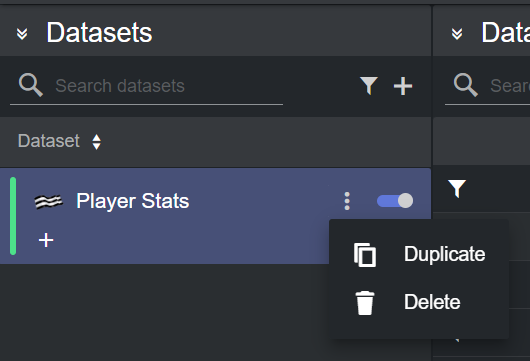Select the Player Stats dataset row

tap(215, 216)
